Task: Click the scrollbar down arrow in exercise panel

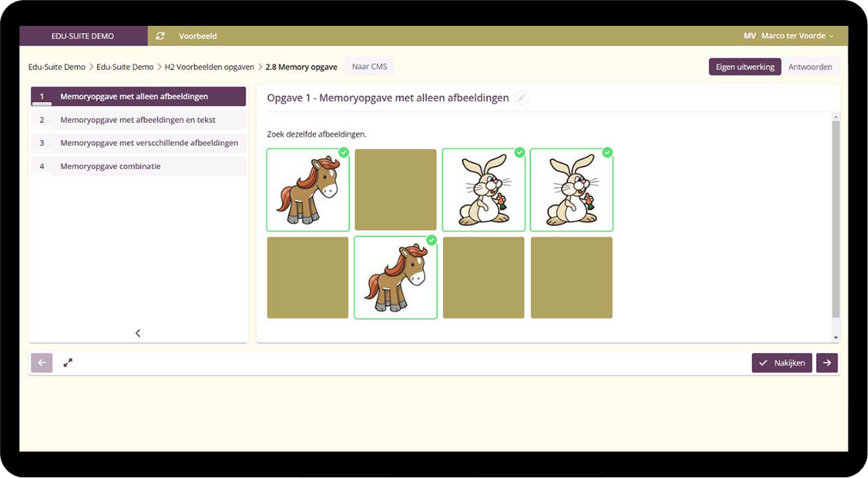Action: click(x=835, y=337)
